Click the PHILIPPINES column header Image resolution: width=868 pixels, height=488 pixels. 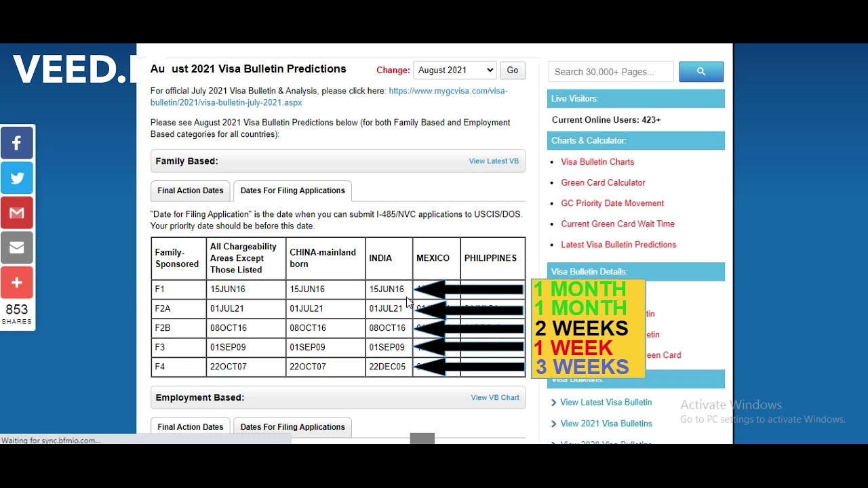[x=493, y=258]
